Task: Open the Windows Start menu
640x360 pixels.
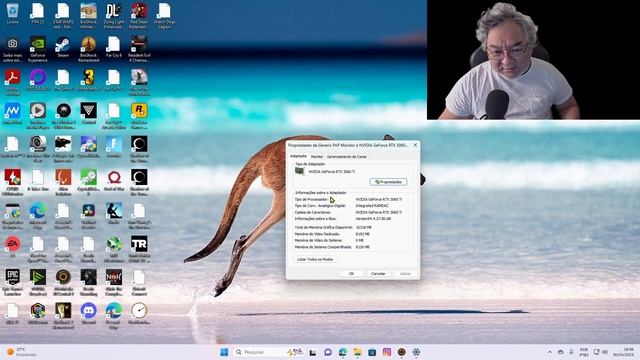Action: point(224,352)
